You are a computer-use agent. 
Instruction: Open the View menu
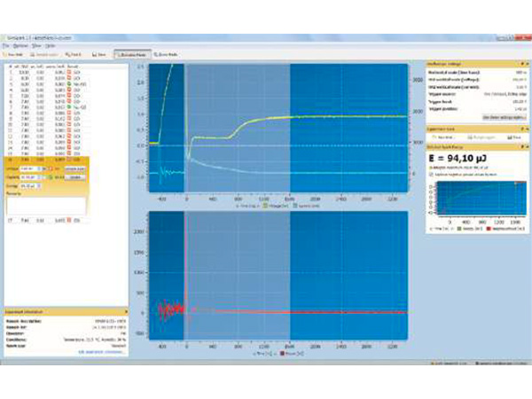tap(35, 44)
